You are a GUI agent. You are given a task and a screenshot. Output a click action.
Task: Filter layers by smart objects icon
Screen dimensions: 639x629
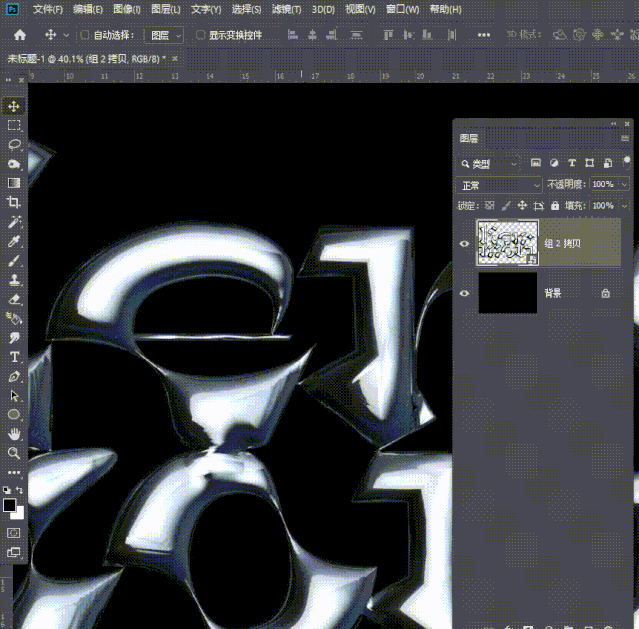608,163
